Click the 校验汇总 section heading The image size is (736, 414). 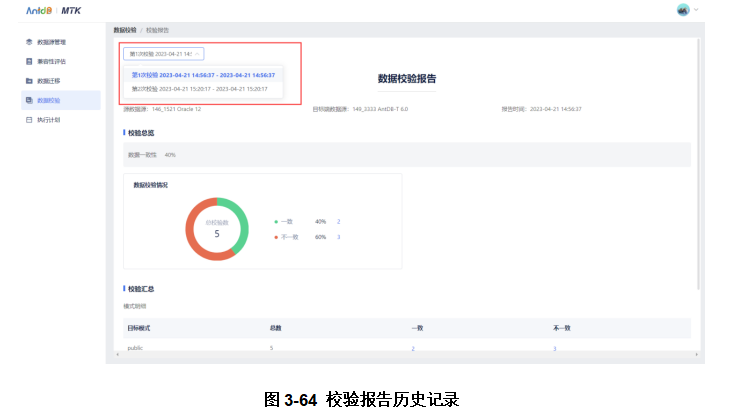click(141, 289)
